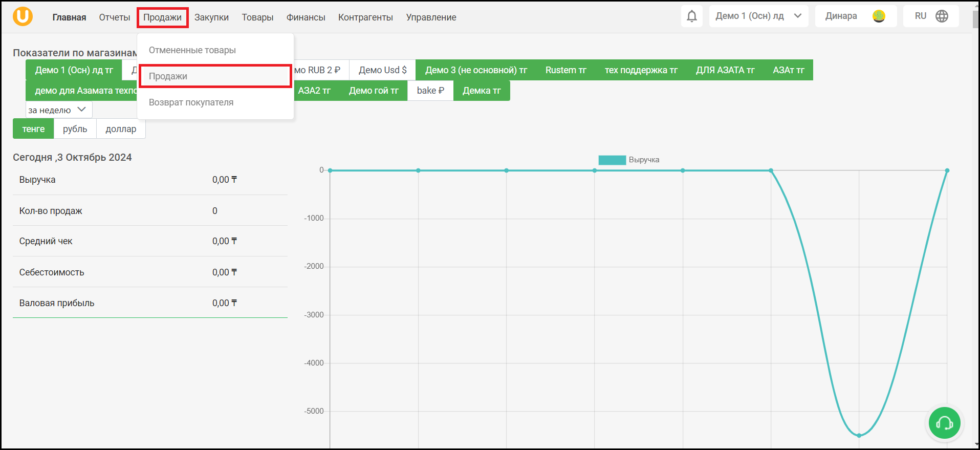The height and width of the screenshot is (450, 980).
Task: Toggle the АЗА2 тг store
Action: tap(314, 91)
